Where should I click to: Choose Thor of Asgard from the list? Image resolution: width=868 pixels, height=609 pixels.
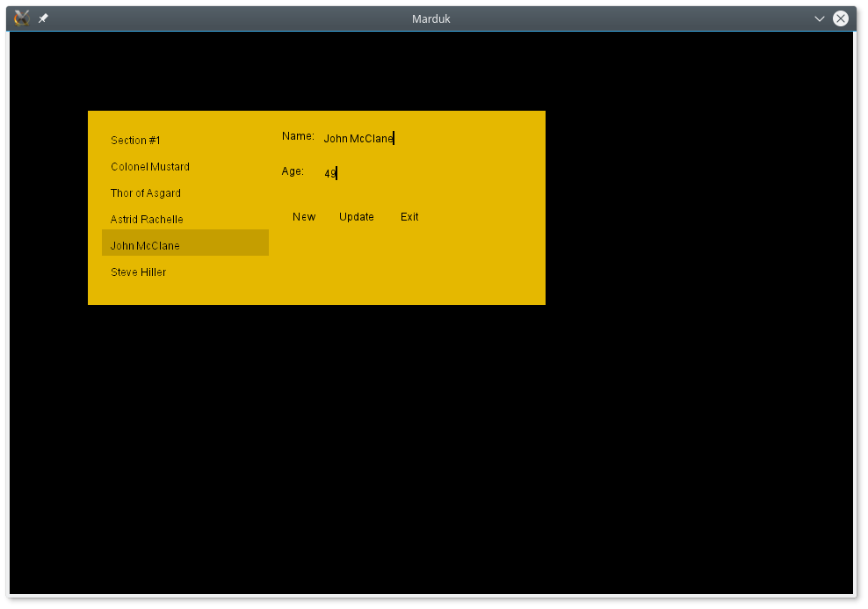[146, 193]
